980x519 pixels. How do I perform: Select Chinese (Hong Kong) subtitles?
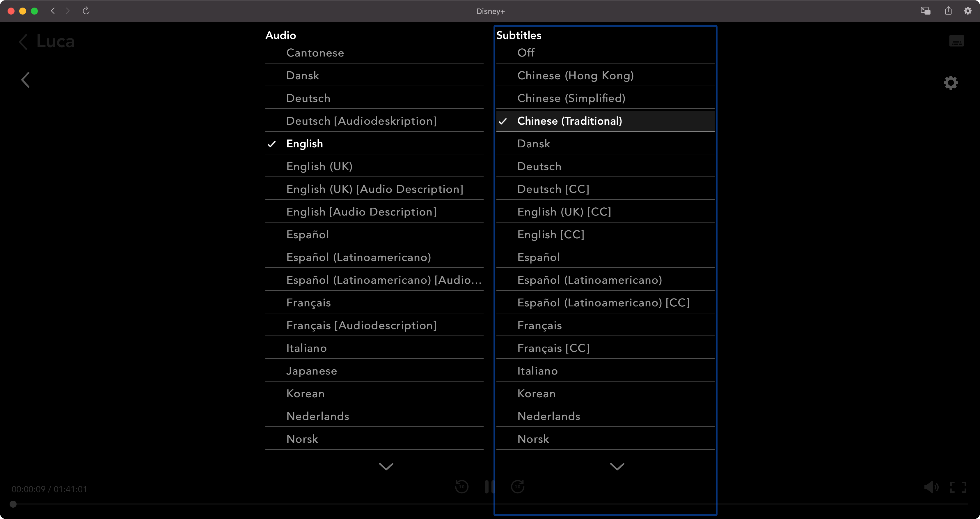point(605,75)
